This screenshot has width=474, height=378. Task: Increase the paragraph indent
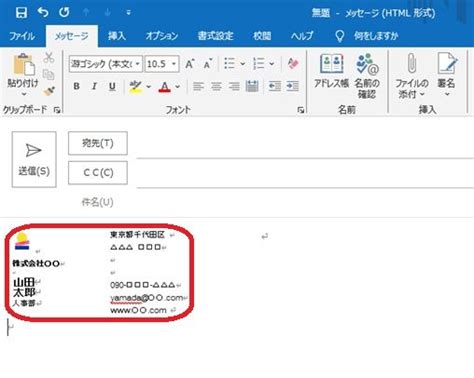(x=293, y=86)
